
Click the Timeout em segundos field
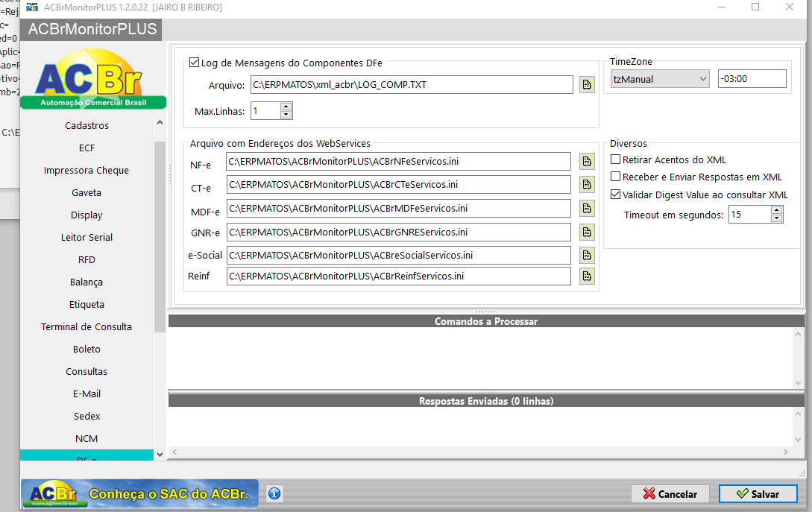pyautogui.click(x=750, y=215)
